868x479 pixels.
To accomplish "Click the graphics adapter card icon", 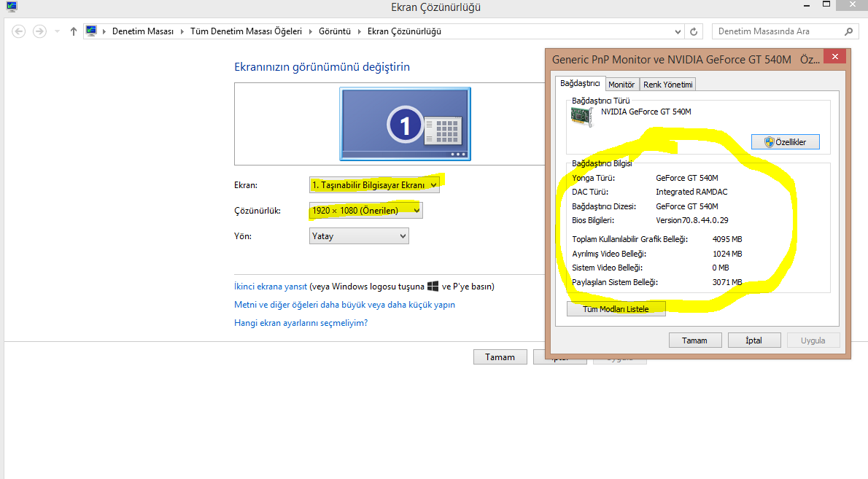I will [x=582, y=116].
